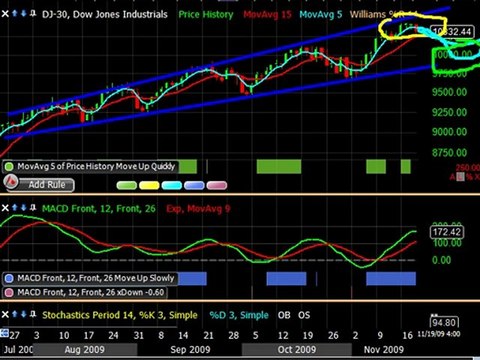Toggle green dot of MovAvg 5 Move Up Quickly rule

click(x=9, y=166)
